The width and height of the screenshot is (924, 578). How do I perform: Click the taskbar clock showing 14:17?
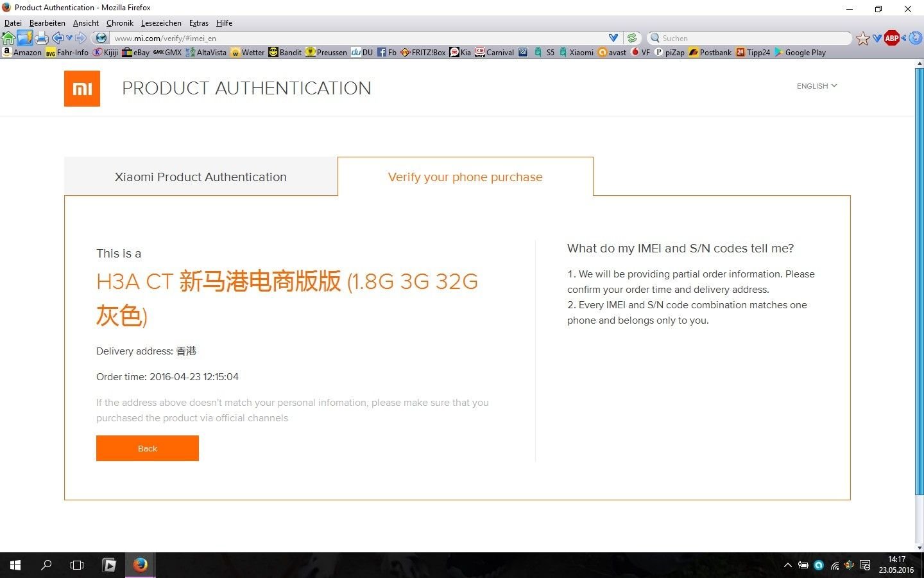(896, 565)
